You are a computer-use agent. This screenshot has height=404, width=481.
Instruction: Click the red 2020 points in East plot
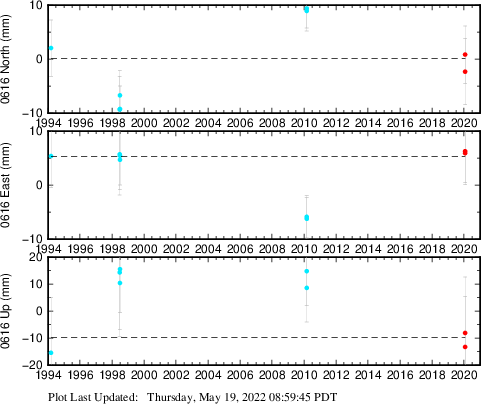(465, 152)
